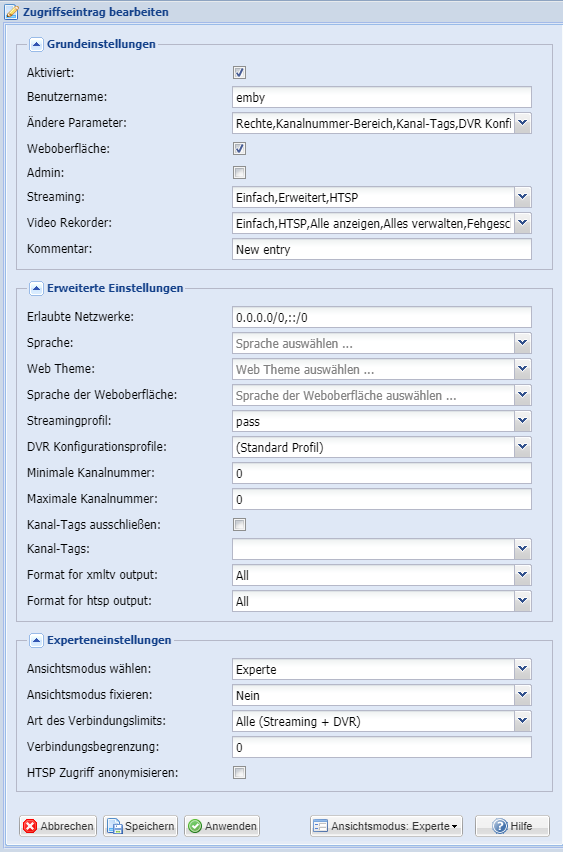Check Kanal-Tags ausschließen checkbox
This screenshot has height=852, width=563.
tap(239, 524)
